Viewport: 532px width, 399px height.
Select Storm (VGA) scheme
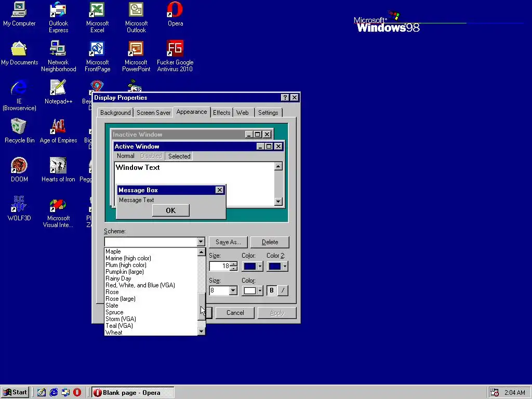coord(151,319)
